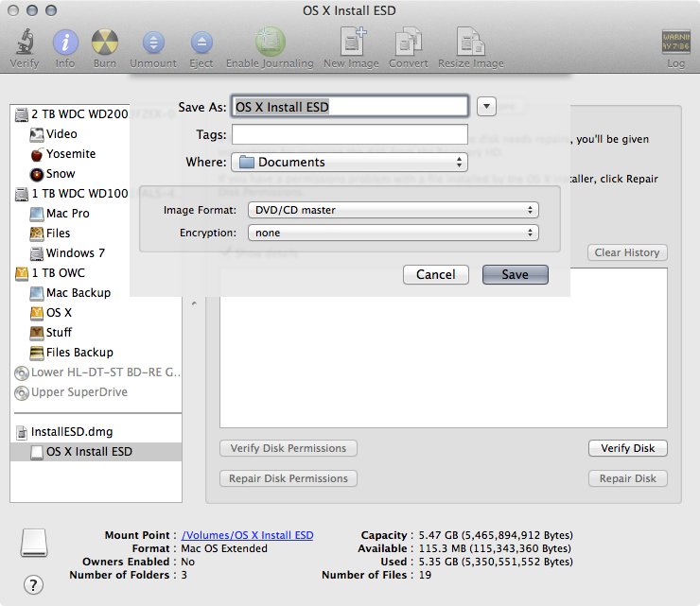The height and width of the screenshot is (606, 700).
Task: Expand the save dialog with the arrow button
Action: point(486,107)
